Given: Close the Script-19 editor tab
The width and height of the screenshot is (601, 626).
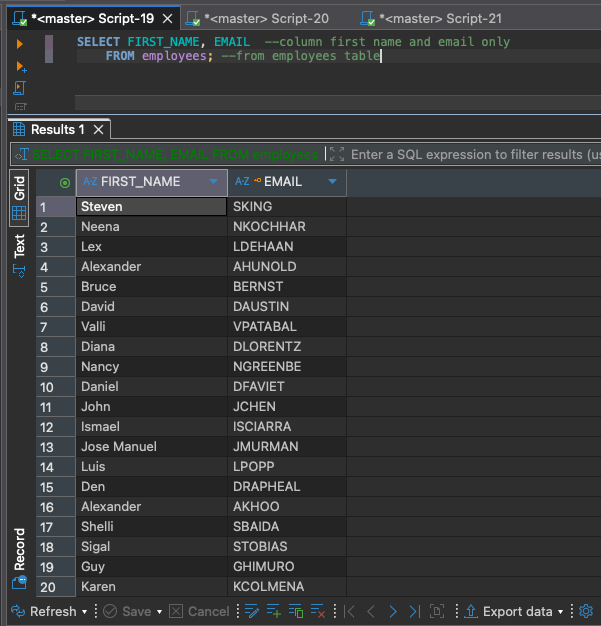Looking at the screenshot, I should (168, 19).
